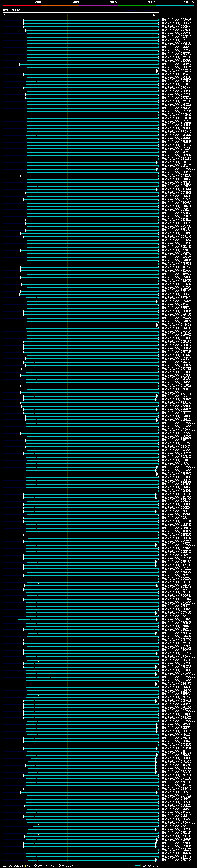Select the query name AV624947

[11, 10]
